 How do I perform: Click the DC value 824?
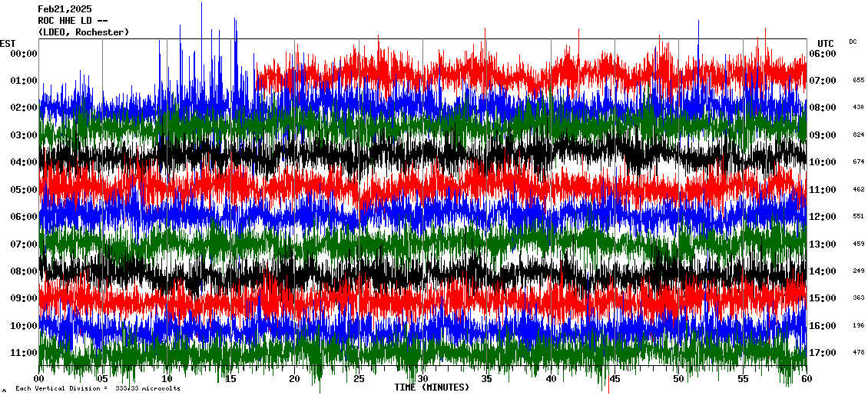[858, 135]
